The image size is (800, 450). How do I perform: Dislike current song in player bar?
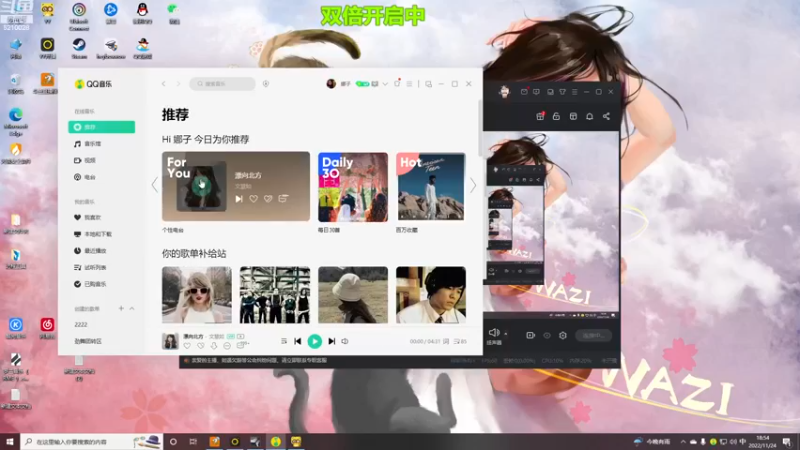pos(201,346)
